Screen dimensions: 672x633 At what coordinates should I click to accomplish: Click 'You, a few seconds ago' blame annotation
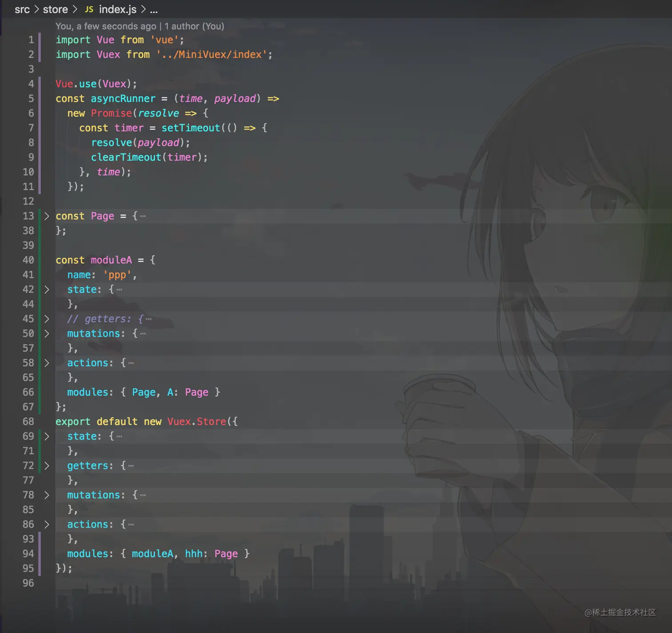106,26
